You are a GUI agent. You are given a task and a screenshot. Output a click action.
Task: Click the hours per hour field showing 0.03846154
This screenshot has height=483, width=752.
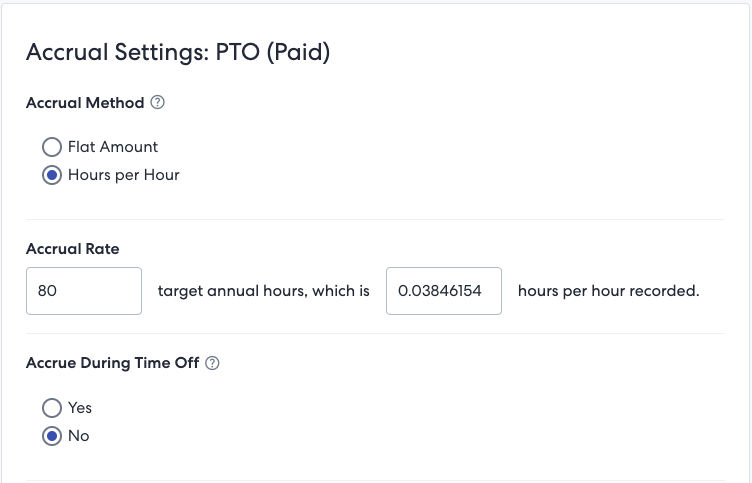tap(444, 291)
